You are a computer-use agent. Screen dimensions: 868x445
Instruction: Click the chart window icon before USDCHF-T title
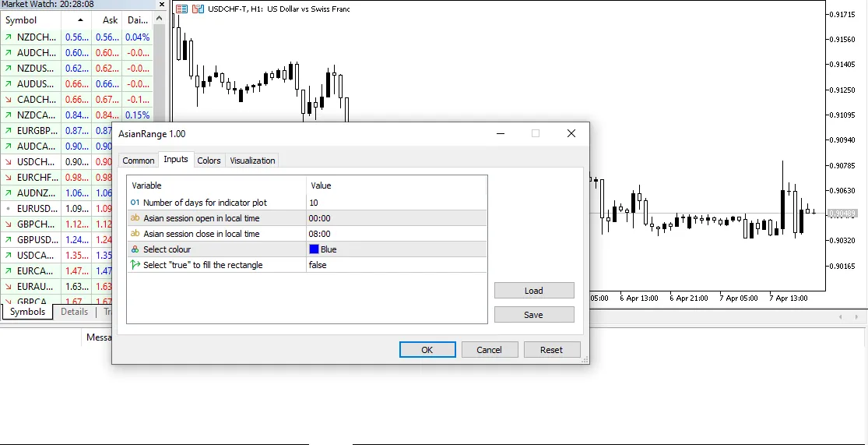[181, 9]
